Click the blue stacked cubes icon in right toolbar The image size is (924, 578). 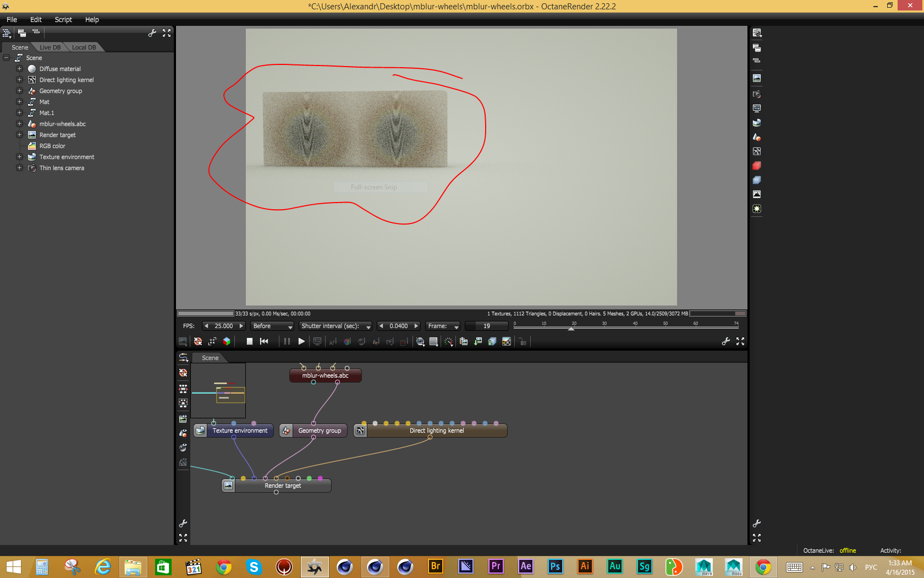coord(757,180)
